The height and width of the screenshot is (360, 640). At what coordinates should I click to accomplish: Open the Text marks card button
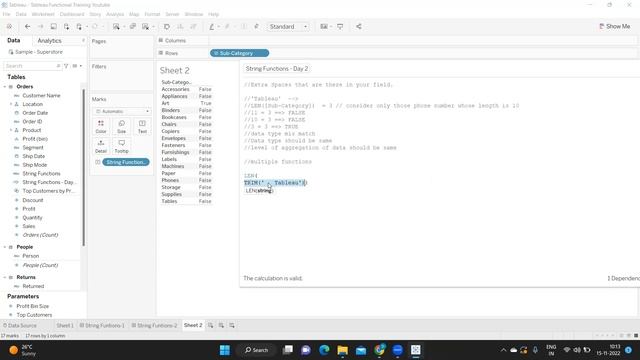pos(142,127)
